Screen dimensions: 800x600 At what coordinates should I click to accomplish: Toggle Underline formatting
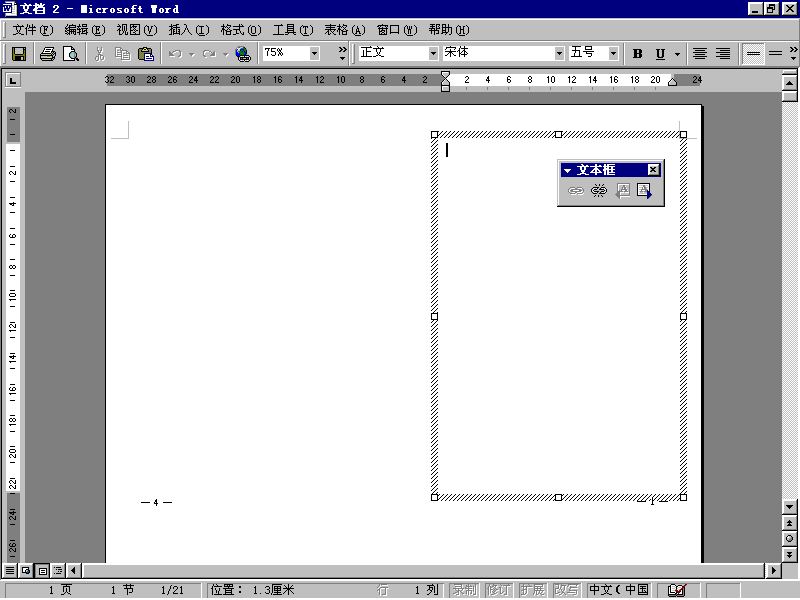pyautogui.click(x=660, y=54)
